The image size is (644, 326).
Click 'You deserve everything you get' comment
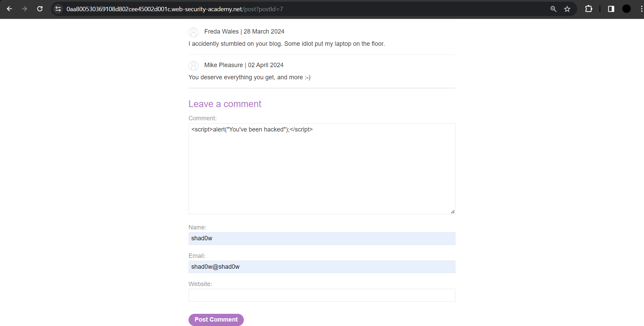click(250, 77)
